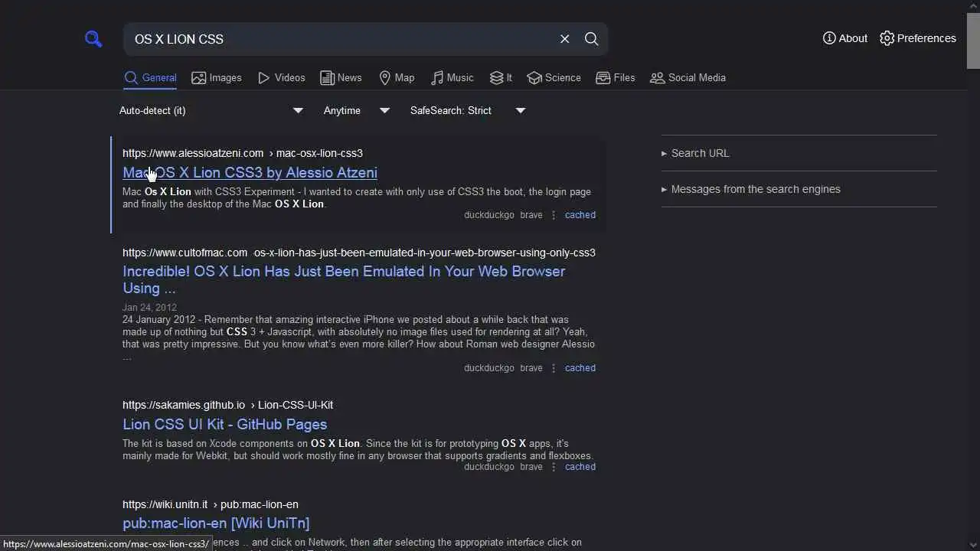Open cached version of cultofmac result

click(580, 368)
